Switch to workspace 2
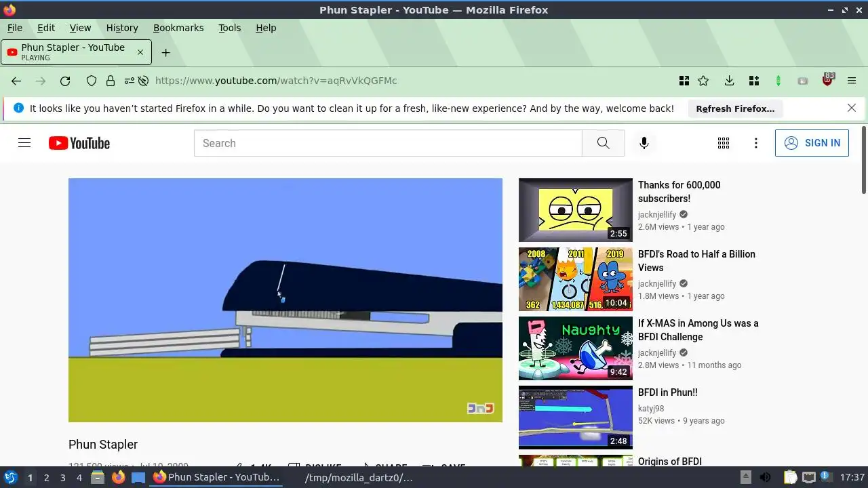The height and width of the screenshot is (488, 868). 46,478
